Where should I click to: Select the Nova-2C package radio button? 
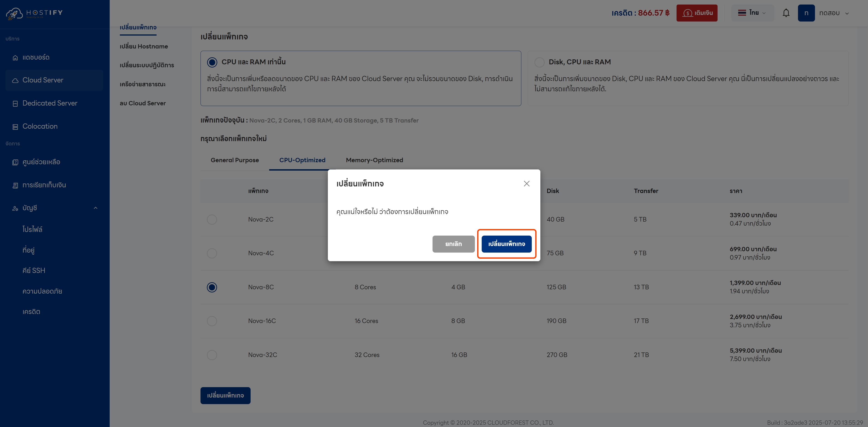tap(212, 220)
